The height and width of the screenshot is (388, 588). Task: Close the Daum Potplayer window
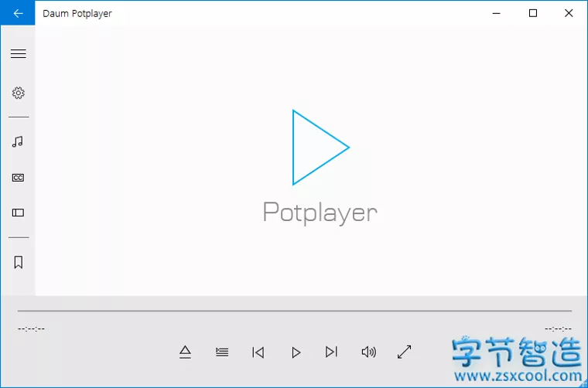click(569, 13)
